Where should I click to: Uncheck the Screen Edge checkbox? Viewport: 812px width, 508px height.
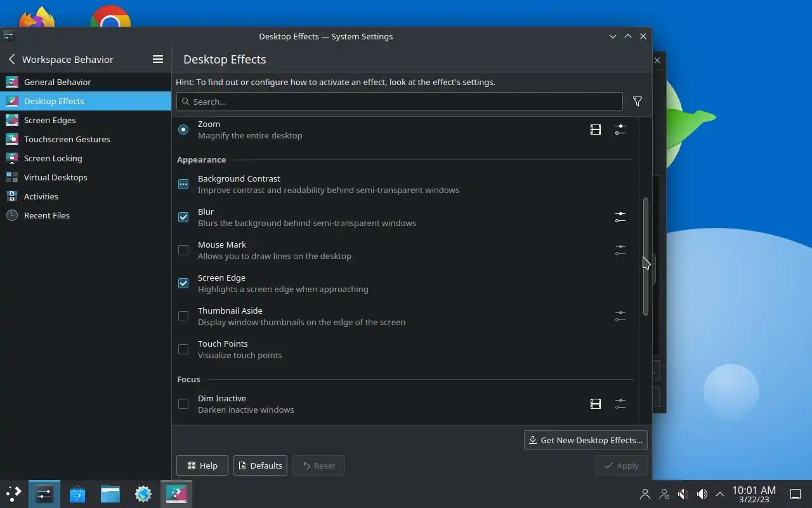183,283
